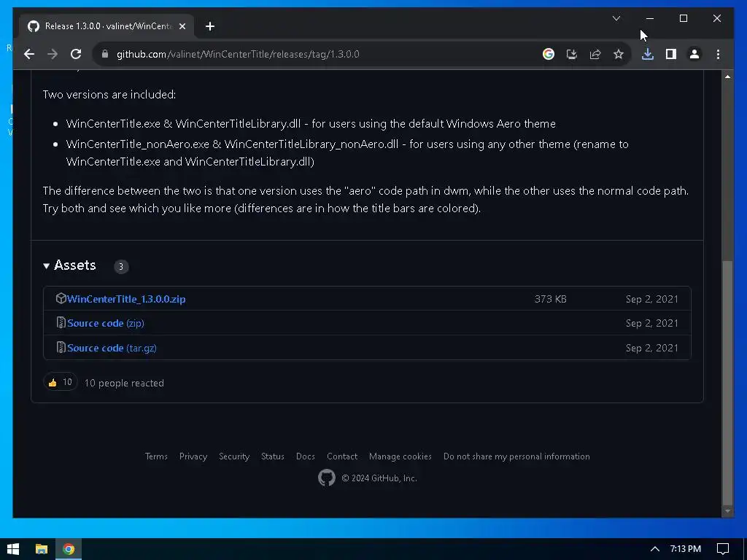
Task: Click the GitHub logo in footer
Action: (327, 478)
